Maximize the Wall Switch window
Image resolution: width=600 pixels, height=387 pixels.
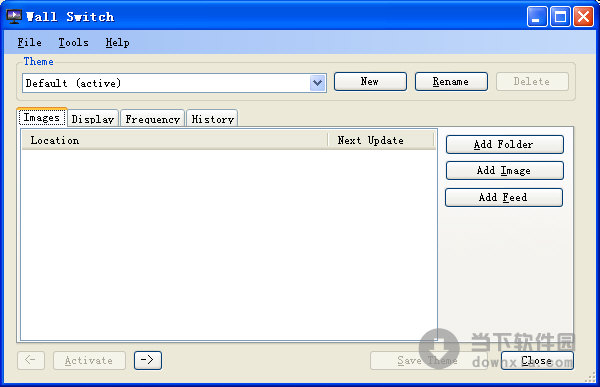point(560,17)
